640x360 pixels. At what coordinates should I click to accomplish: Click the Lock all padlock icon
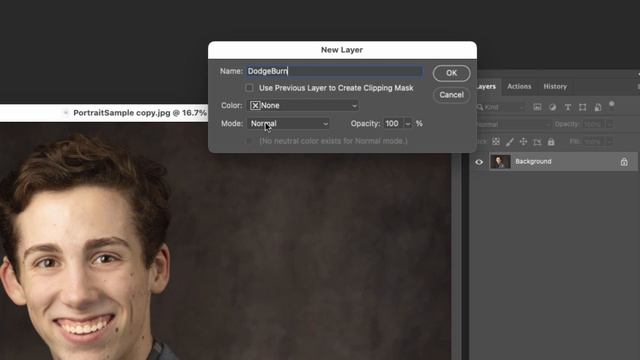coord(551,142)
